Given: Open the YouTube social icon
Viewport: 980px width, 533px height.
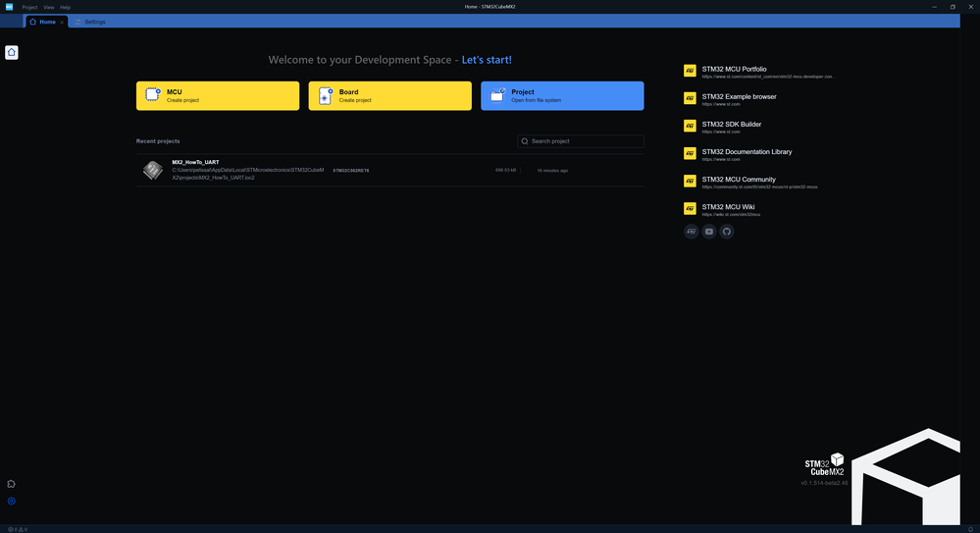Looking at the screenshot, I should tap(708, 232).
